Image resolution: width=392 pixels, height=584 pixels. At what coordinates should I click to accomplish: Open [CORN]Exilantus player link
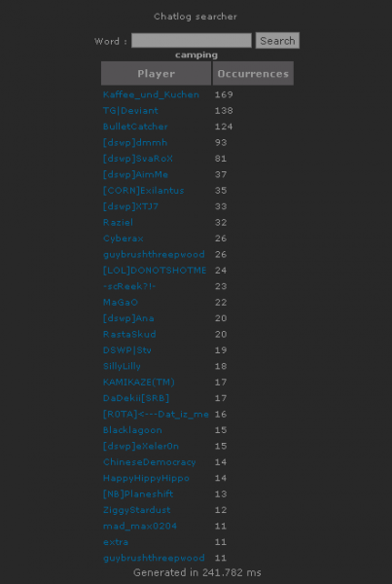point(144,191)
